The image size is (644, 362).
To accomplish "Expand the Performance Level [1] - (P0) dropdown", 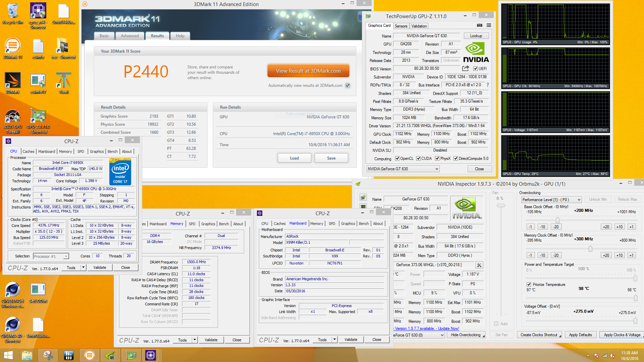I will click(551, 200).
